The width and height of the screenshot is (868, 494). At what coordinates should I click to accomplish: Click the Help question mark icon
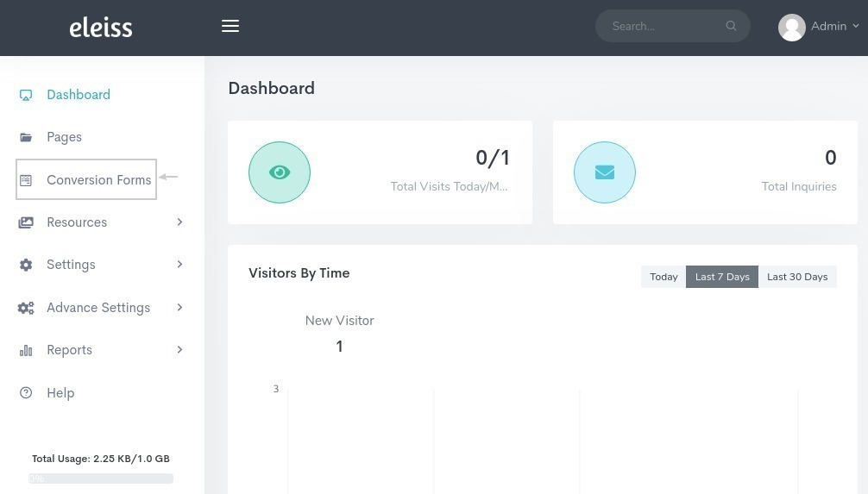26,393
